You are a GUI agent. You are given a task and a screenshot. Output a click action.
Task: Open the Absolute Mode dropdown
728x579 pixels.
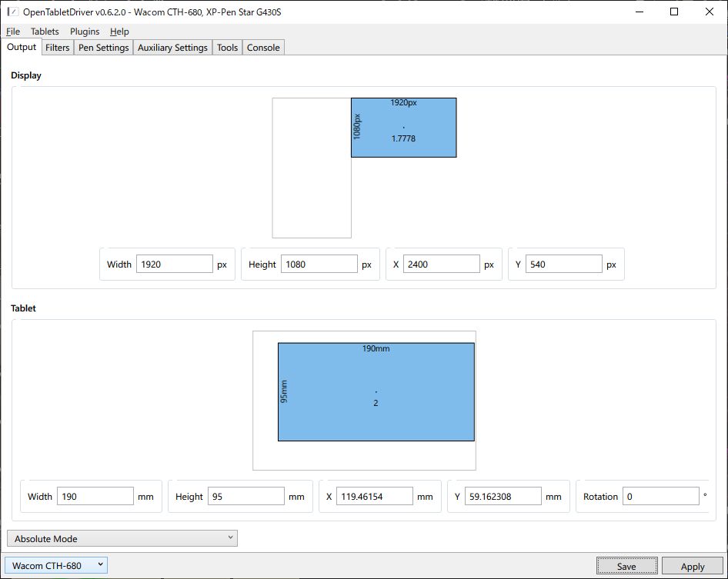(122, 538)
